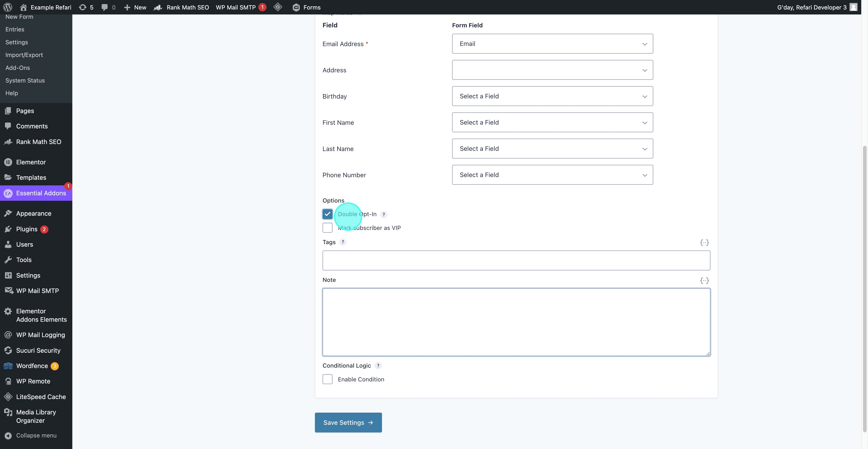Open merge tags icon for Tags field
The image size is (868, 449).
click(704, 243)
